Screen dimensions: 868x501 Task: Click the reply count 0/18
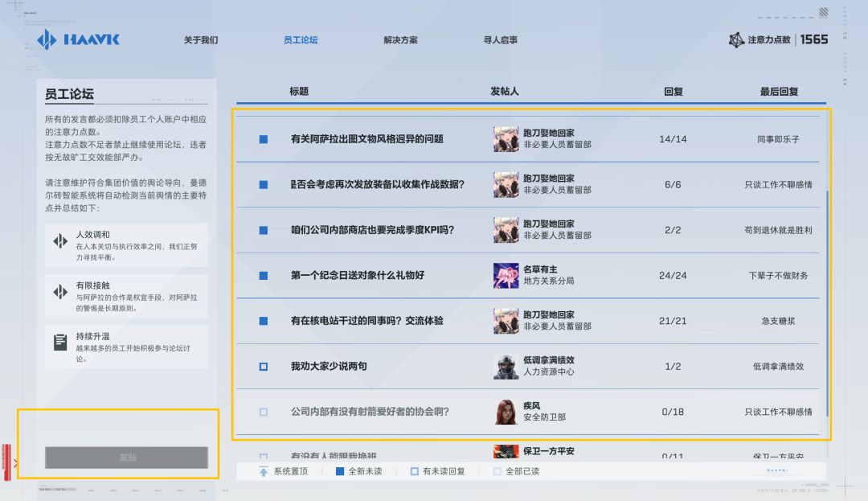[x=673, y=411]
